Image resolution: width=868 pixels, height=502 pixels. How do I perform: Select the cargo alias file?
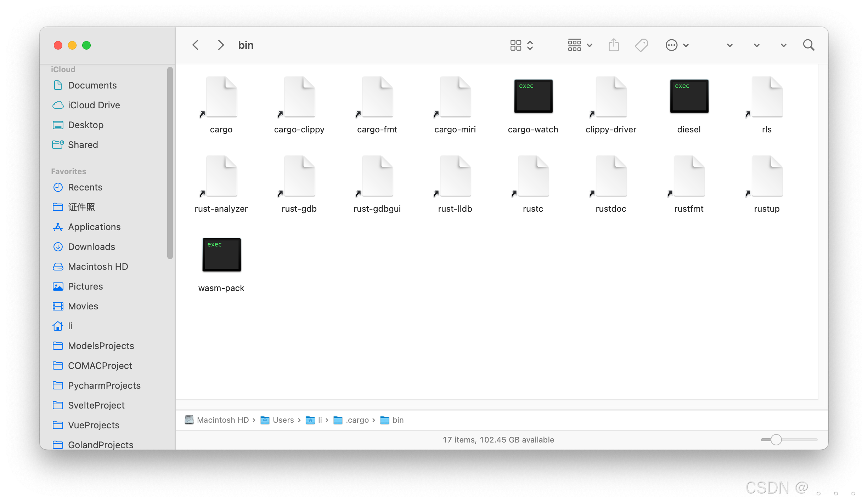coord(221,97)
